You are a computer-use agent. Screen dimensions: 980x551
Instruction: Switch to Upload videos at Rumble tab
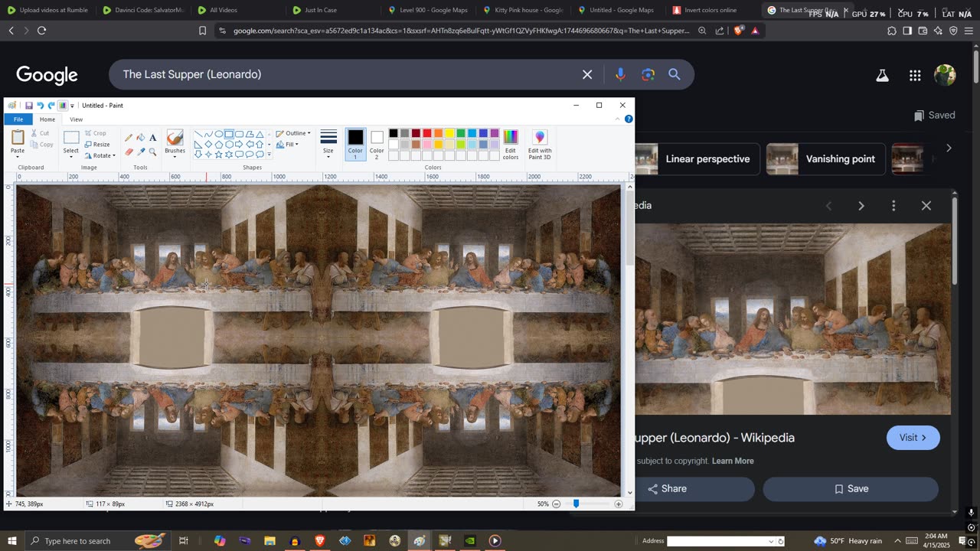point(47,10)
